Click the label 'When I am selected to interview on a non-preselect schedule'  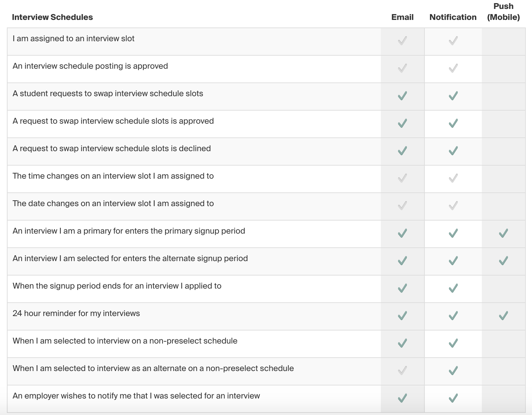click(125, 341)
